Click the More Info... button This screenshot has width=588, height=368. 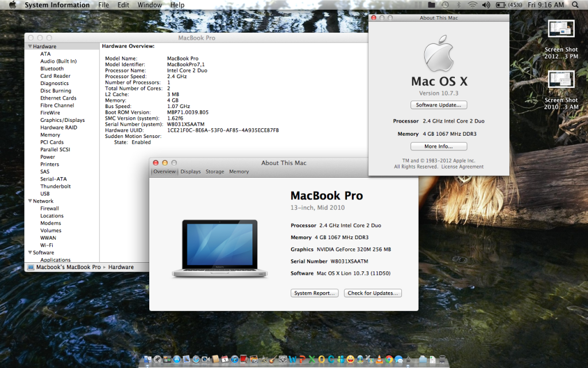pos(439,147)
